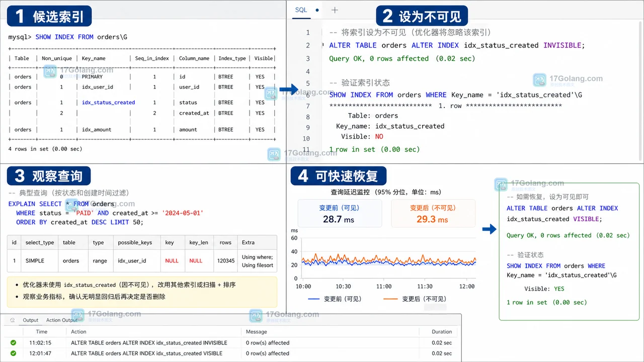The image size is (644, 362).
Task: Toggle the blue 变更前（可见）legend entry
Action: click(335, 299)
